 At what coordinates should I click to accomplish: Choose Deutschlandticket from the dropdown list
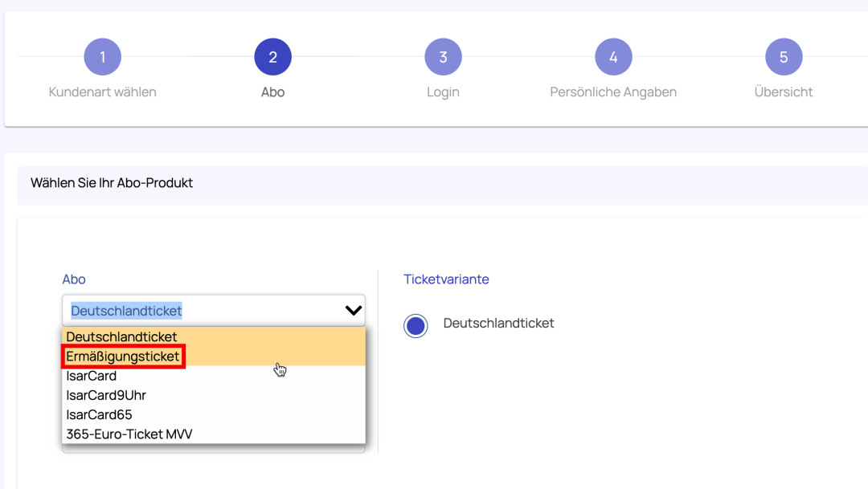pyautogui.click(x=214, y=337)
